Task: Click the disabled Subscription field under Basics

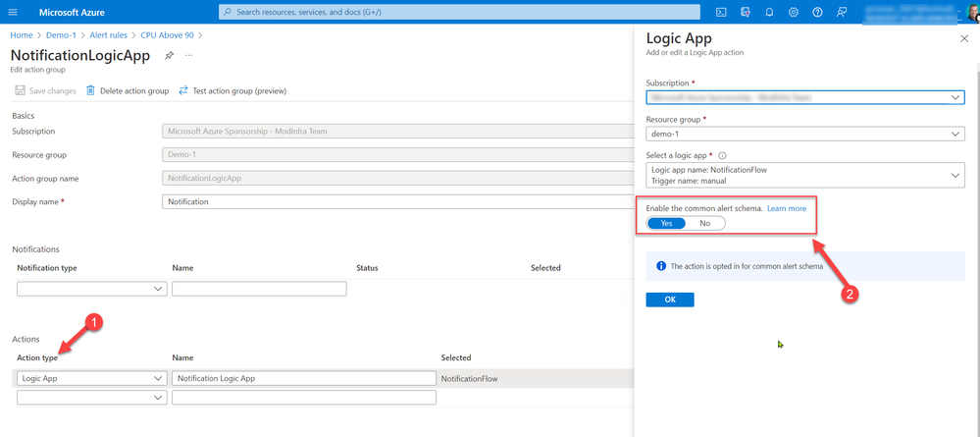Action: (x=398, y=132)
